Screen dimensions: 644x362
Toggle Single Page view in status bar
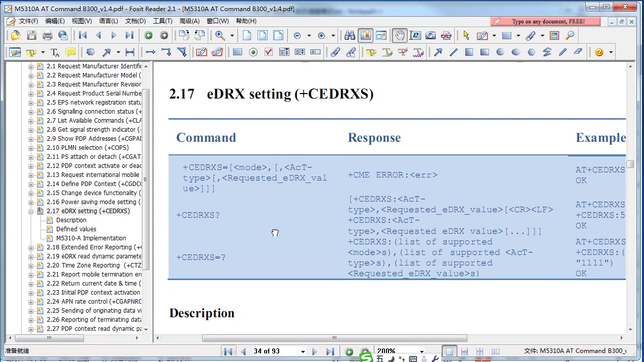coord(449,351)
